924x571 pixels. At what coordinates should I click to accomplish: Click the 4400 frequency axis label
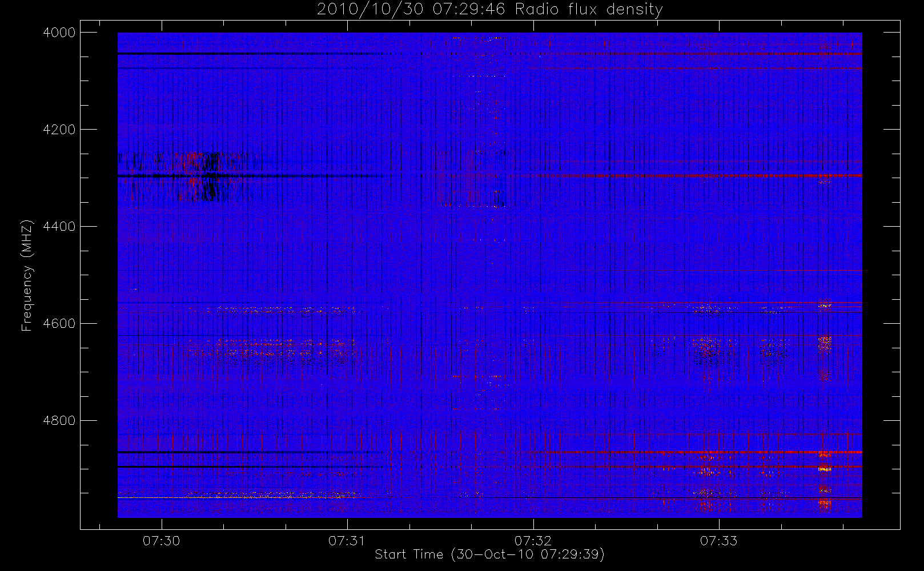click(59, 227)
